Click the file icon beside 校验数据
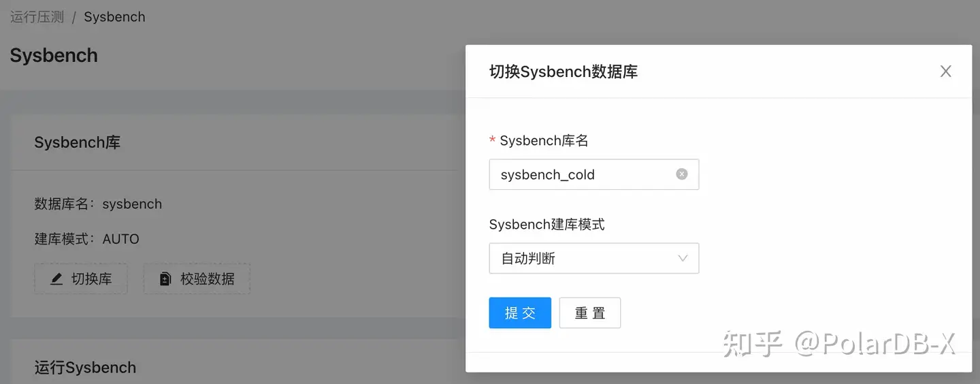980x384 pixels. click(x=165, y=279)
